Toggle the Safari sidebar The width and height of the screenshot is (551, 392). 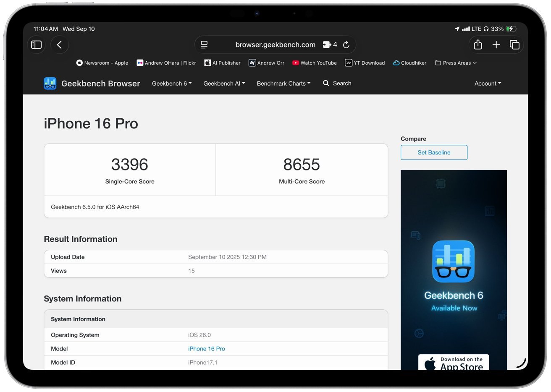coord(37,44)
